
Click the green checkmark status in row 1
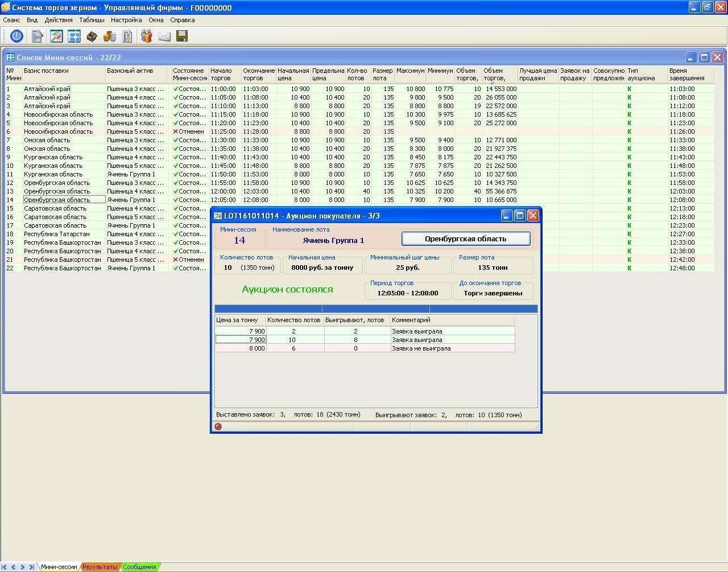pyautogui.click(x=176, y=89)
